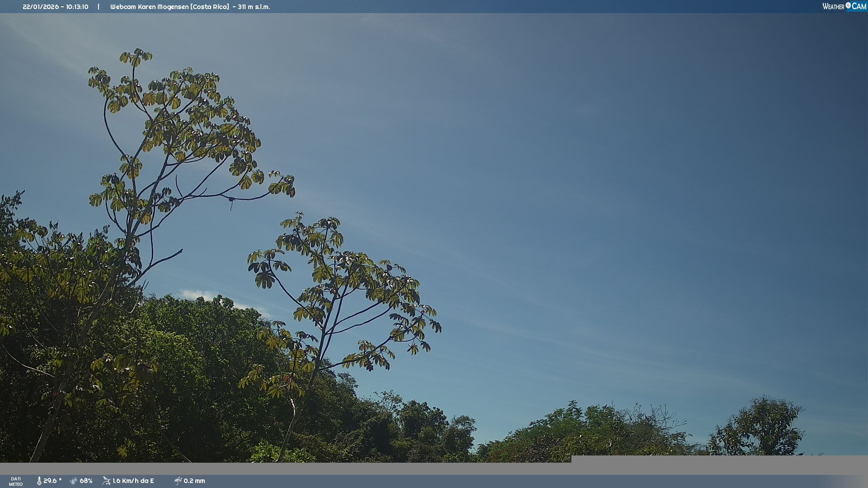Click the thermometer temperature icon
868x488 pixels.
(39, 481)
